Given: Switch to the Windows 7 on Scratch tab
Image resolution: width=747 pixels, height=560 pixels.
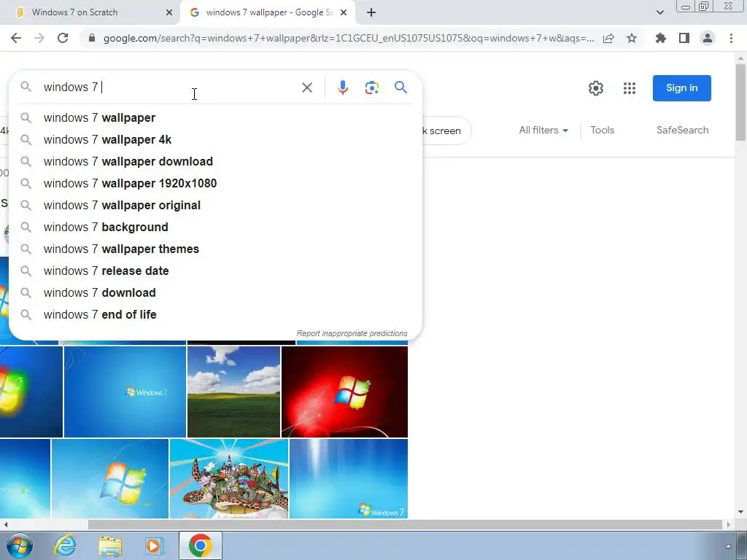Looking at the screenshot, I should 90,12.
